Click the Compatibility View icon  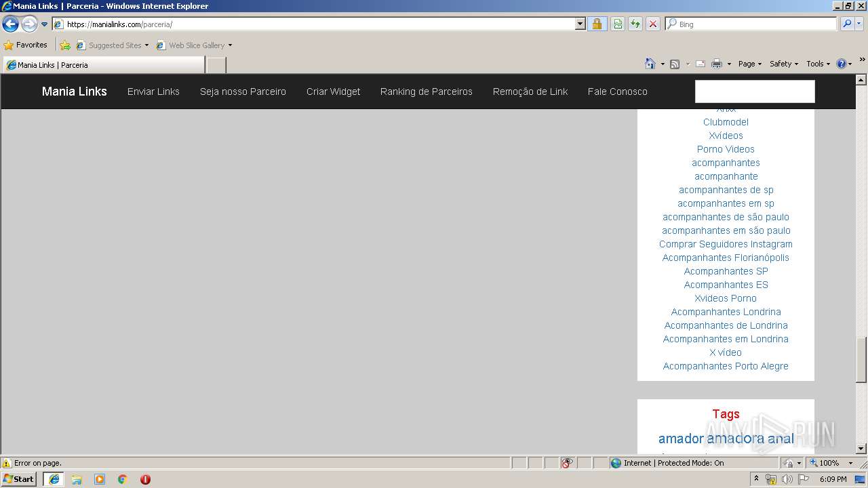618,24
